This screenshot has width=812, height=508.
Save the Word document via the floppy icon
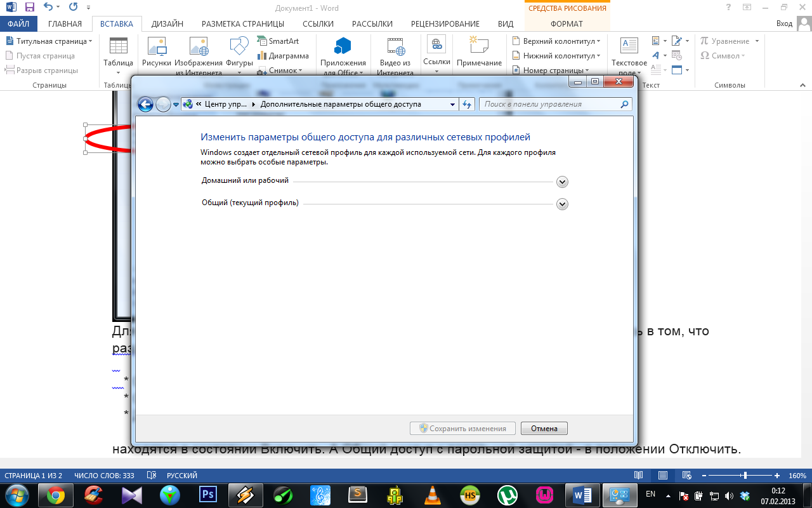pyautogui.click(x=30, y=8)
